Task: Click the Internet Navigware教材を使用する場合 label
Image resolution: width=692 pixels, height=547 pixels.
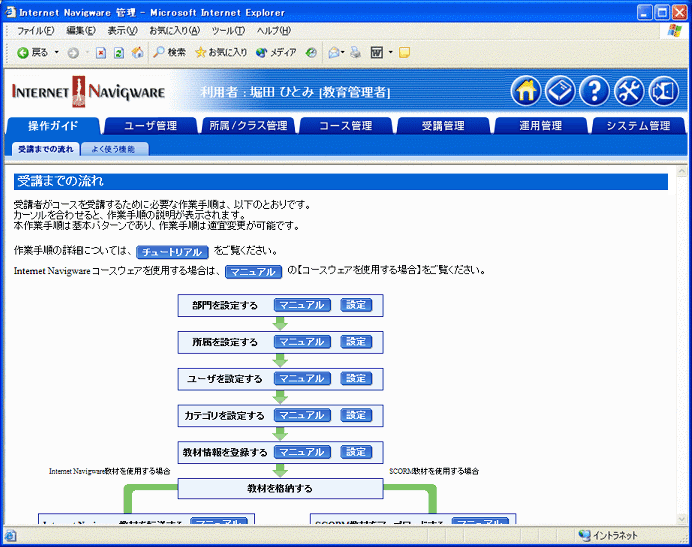Action: coord(109,472)
